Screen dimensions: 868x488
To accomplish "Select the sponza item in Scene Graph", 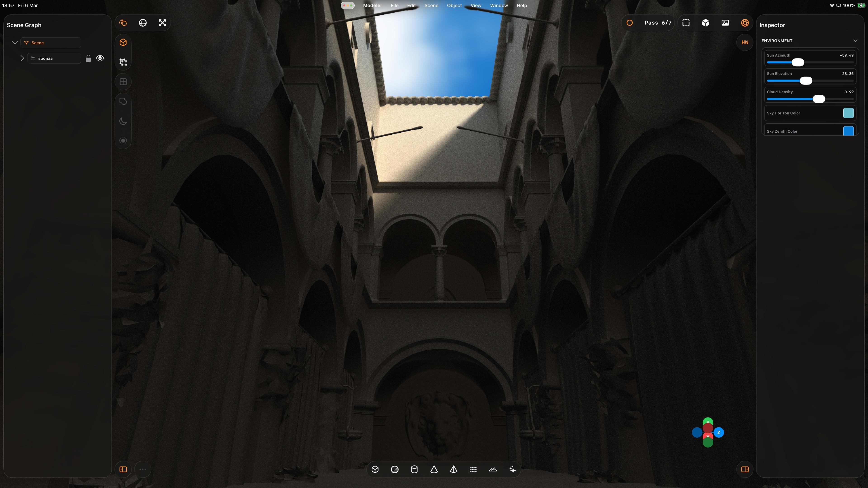I will (x=54, y=58).
